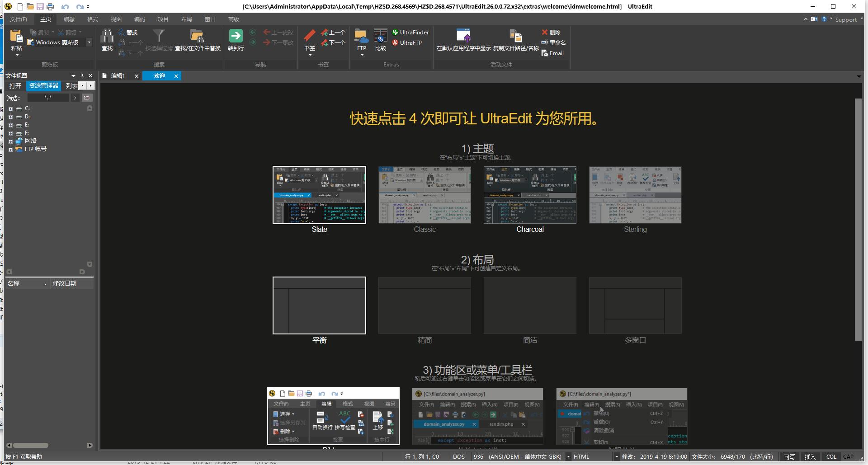
Task: Toggle the 可写 (writable) status indicator
Action: pyautogui.click(x=789, y=457)
